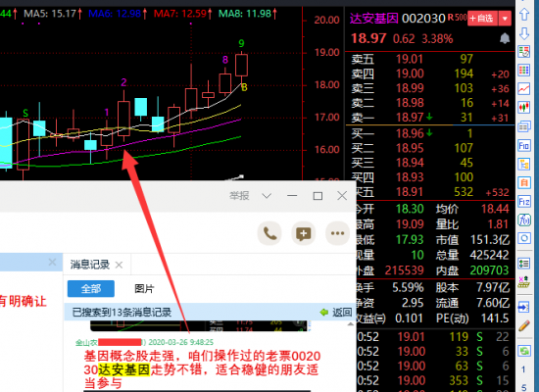Select the candlestick chart icon in the sidebar
The width and height of the screenshot is (539, 392).
coord(524,107)
